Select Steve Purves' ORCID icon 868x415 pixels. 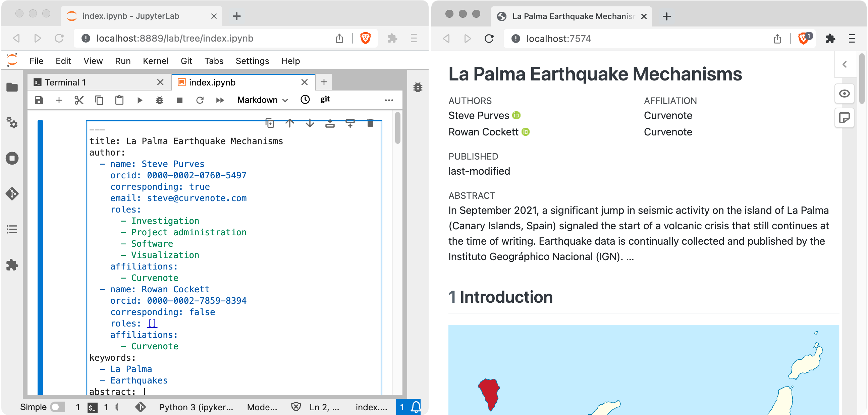[516, 115]
